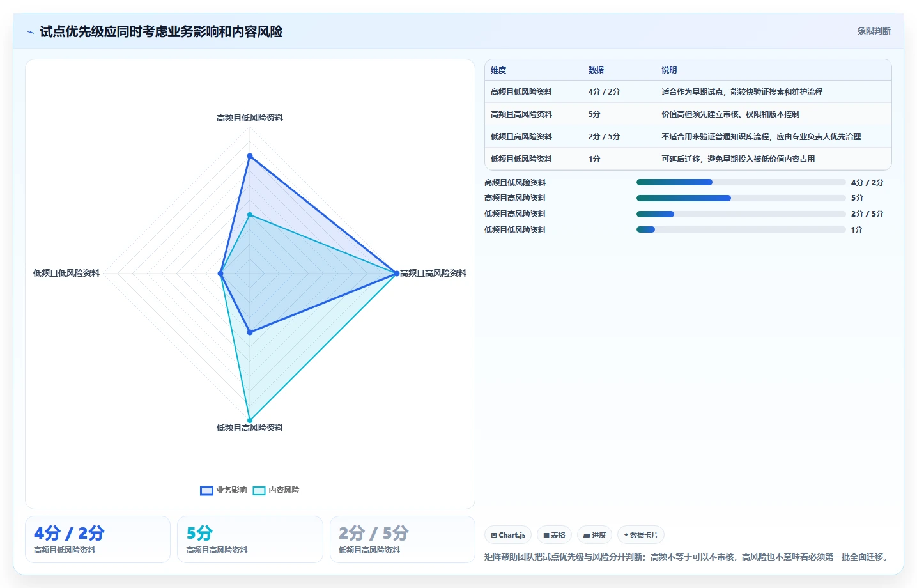Click the footnote text starting 矩阵帮助团队
This screenshot has width=917, height=588.
(x=687, y=557)
